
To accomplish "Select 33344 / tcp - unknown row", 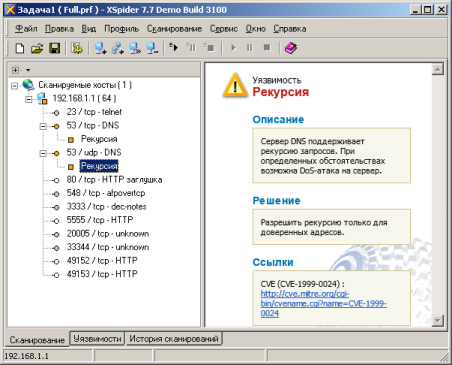I will [108, 247].
